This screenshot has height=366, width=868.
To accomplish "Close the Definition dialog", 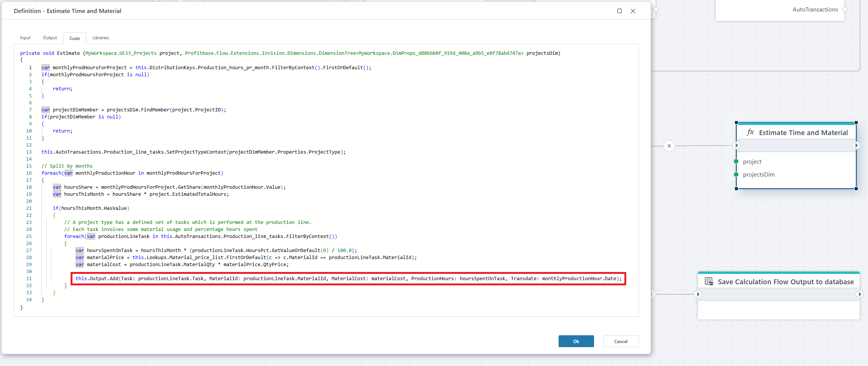I will (x=633, y=11).
